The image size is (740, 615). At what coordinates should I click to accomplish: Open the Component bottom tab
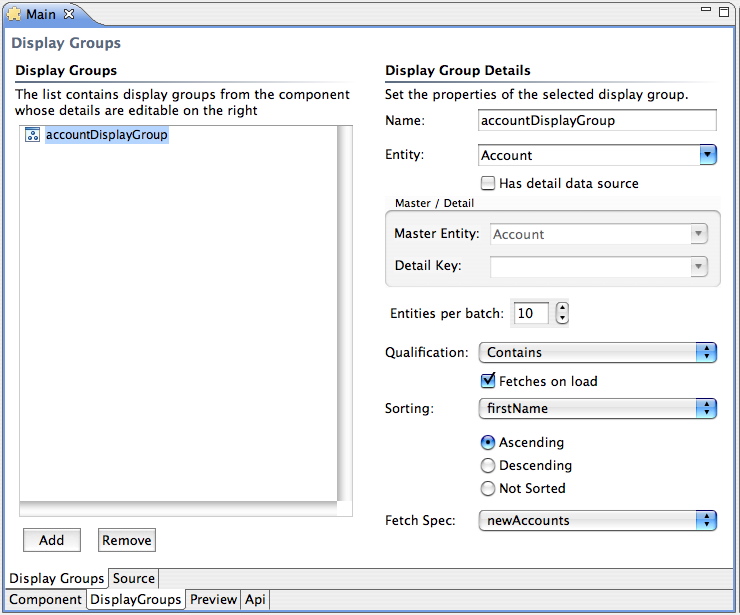coord(45,599)
